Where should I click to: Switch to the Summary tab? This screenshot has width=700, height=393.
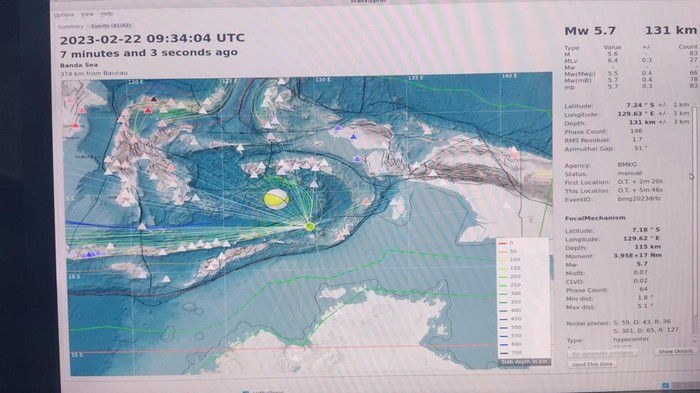click(x=71, y=27)
